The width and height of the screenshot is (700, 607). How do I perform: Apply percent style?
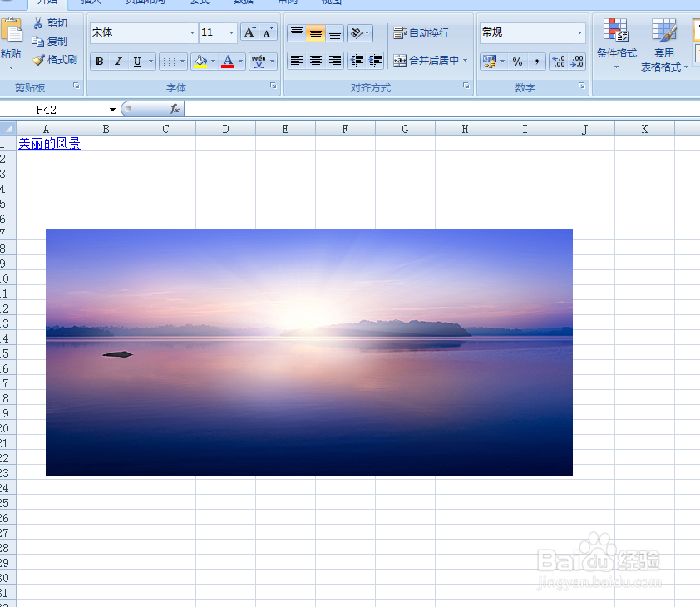tap(517, 62)
